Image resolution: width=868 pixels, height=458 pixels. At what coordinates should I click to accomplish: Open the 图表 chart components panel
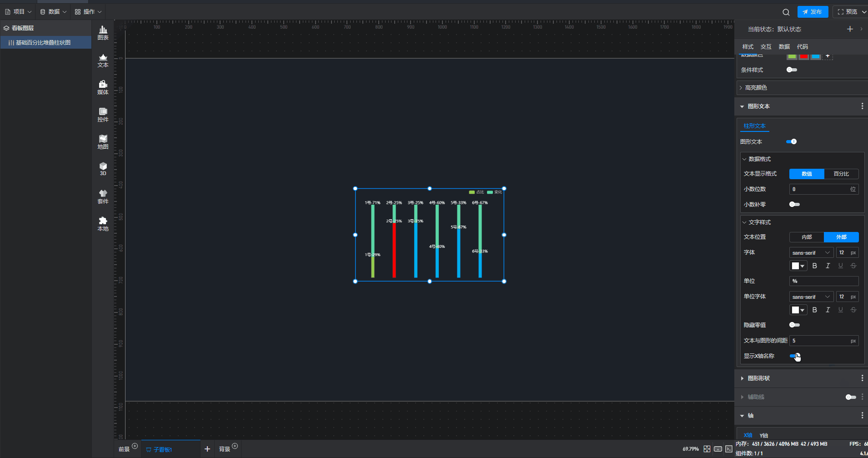[x=103, y=32]
